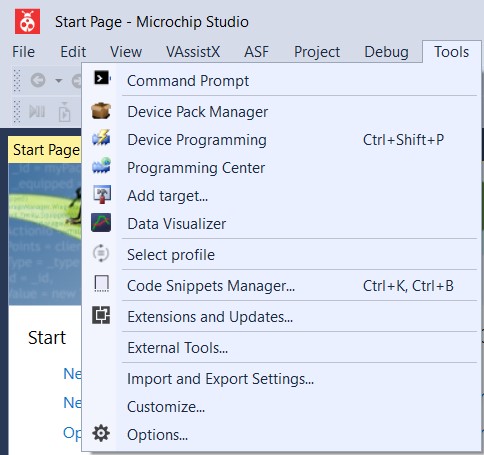Viewport: 484px width, 455px height.
Task: Switch to the Start Page tab
Action: click(45, 150)
